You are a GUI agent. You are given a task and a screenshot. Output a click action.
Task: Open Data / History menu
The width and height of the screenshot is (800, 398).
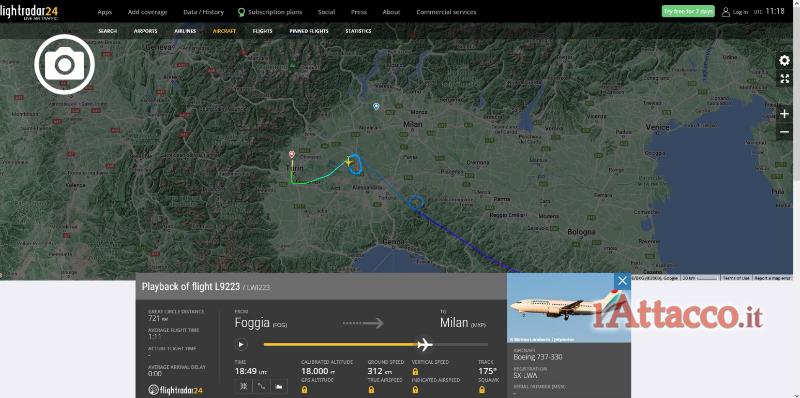(204, 12)
